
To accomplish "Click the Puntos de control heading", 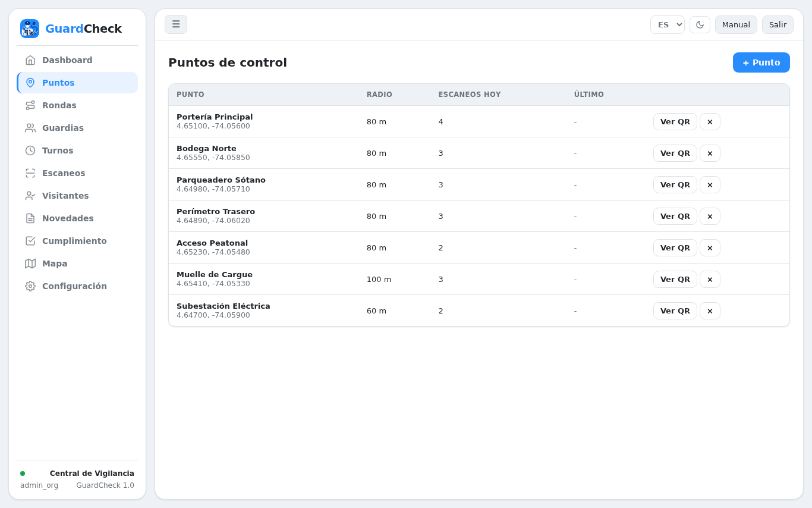I will click(x=228, y=62).
